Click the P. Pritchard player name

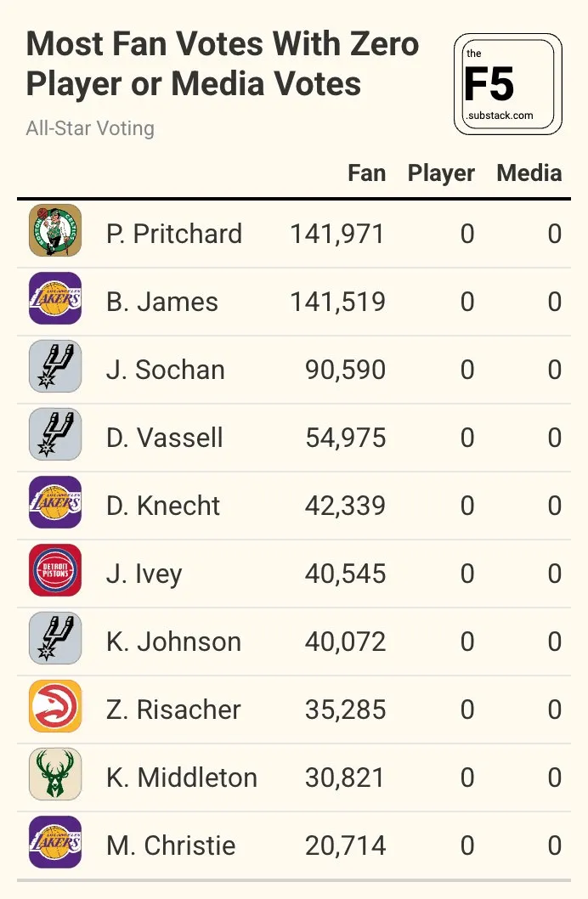point(174,234)
